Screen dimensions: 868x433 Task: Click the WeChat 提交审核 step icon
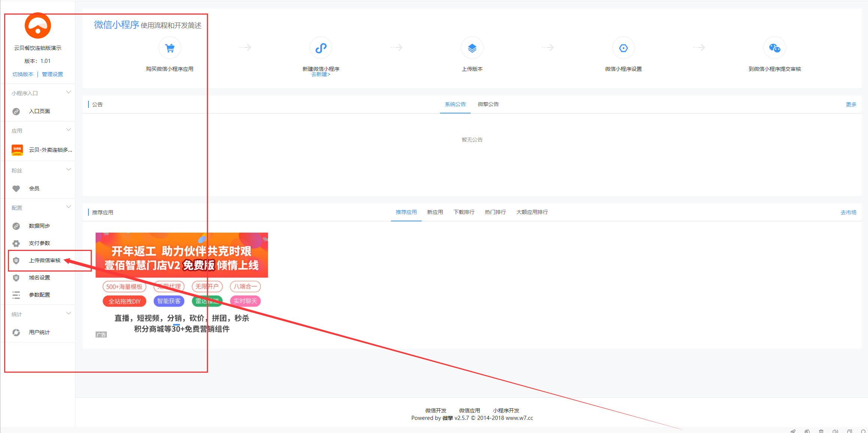775,48
